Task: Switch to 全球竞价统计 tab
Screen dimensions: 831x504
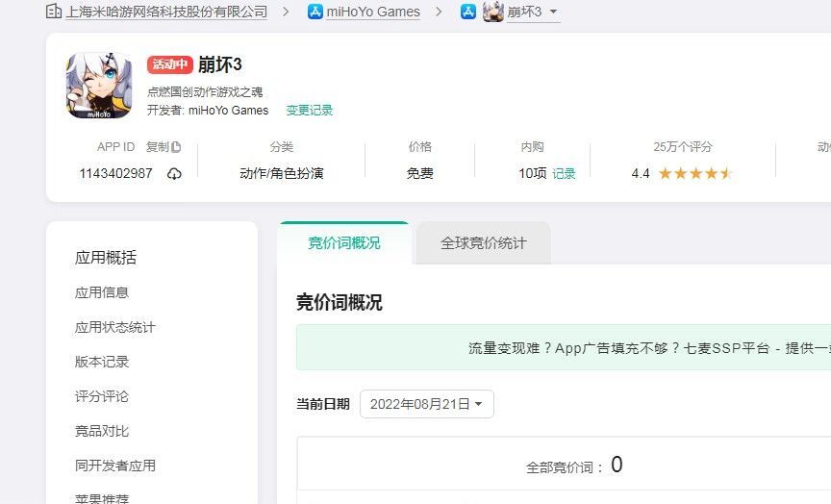Action: pyautogui.click(x=484, y=243)
